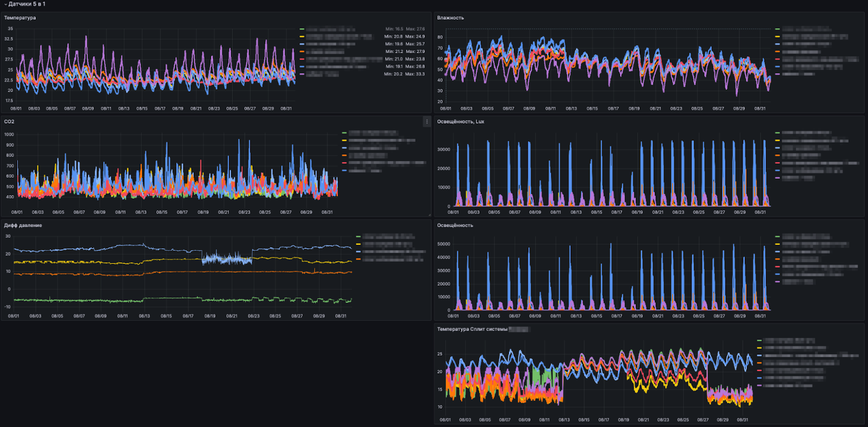Open the Влажность panel title menu
This screenshot has height=427, width=868.
point(450,18)
